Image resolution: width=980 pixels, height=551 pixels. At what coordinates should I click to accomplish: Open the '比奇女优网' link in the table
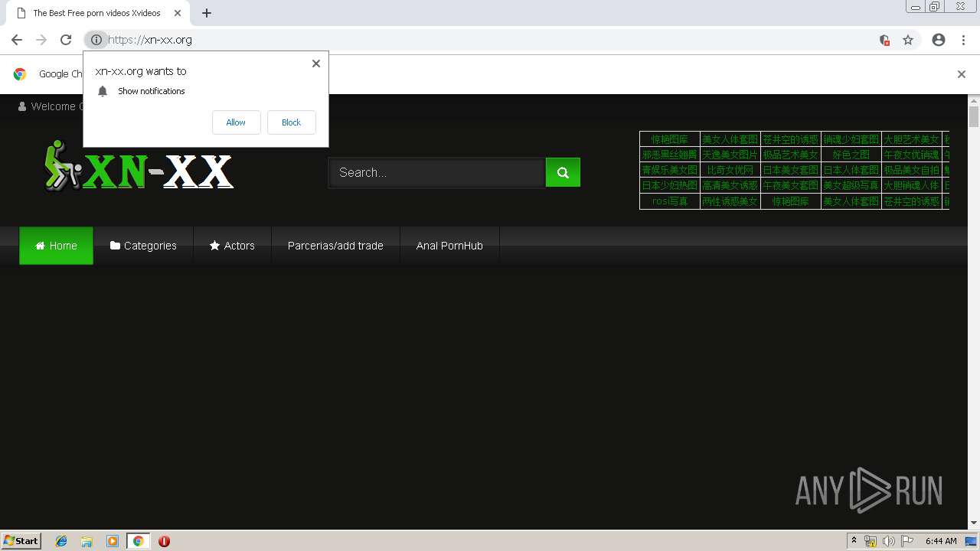(x=730, y=170)
